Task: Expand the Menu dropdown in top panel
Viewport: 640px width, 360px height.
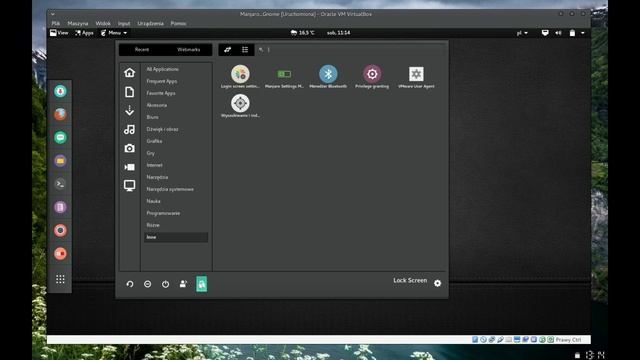Action: (114, 33)
